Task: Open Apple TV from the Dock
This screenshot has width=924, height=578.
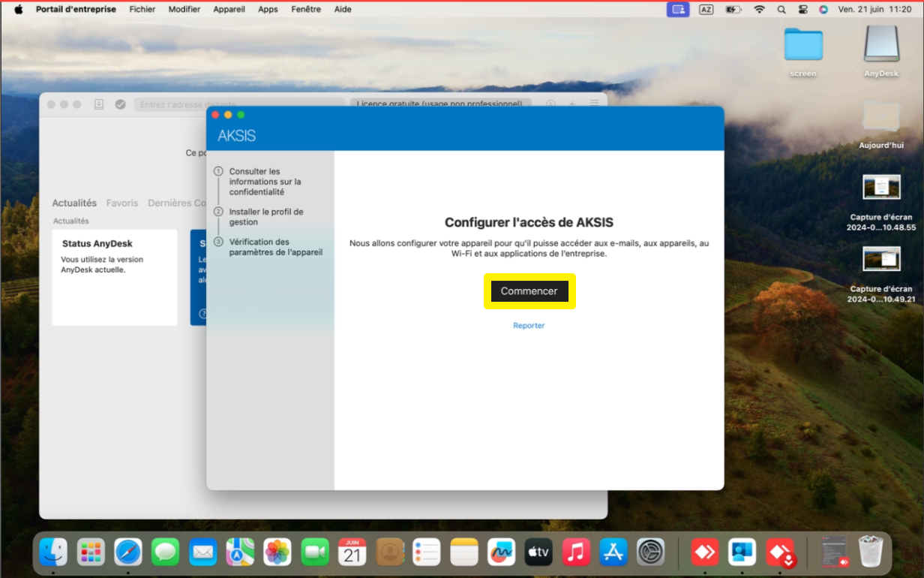Action: point(538,552)
